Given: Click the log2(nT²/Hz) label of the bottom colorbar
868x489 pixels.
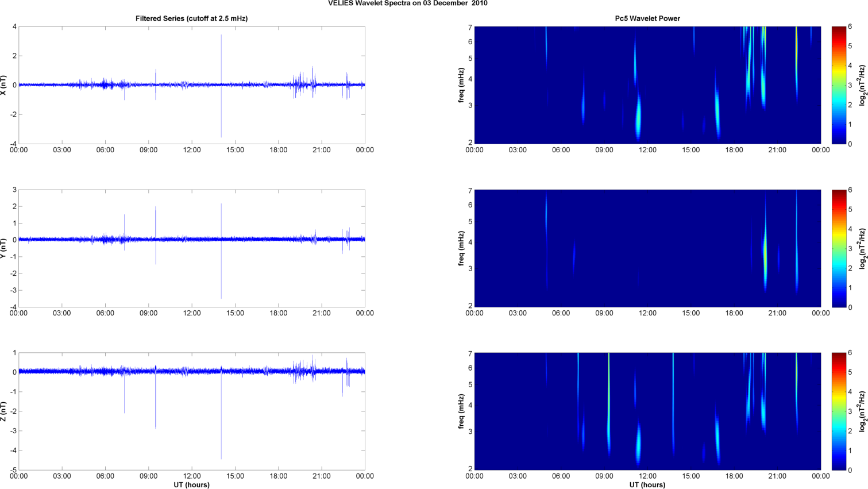Looking at the screenshot, I should (862, 411).
